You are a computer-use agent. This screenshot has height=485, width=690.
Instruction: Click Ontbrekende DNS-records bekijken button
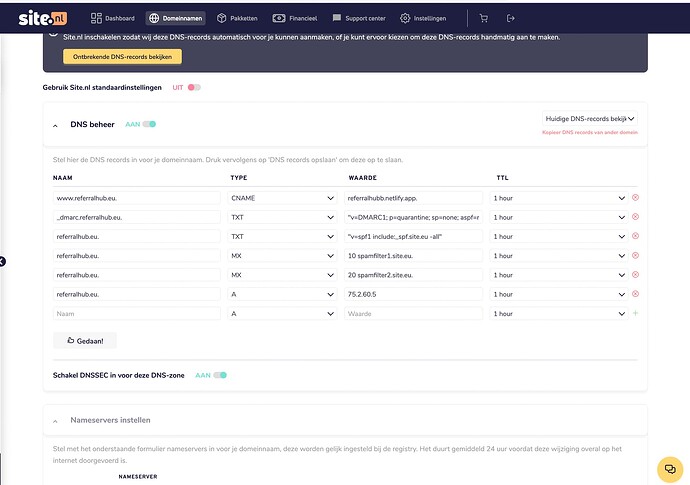[x=122, y=56]
